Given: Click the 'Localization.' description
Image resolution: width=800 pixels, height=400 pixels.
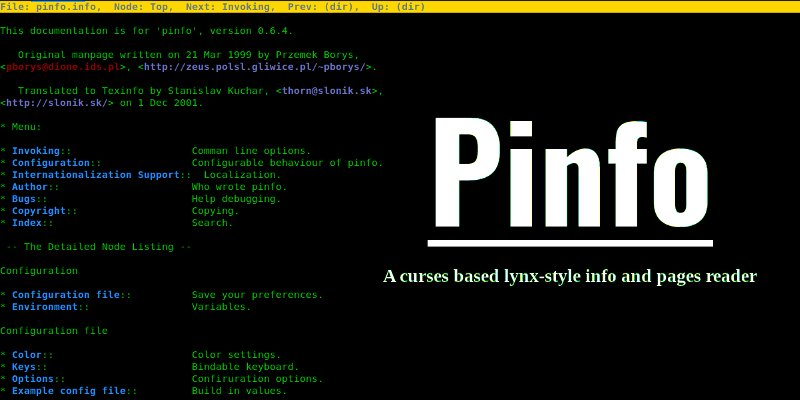Looking at the screenshot, I should point(242,175).
